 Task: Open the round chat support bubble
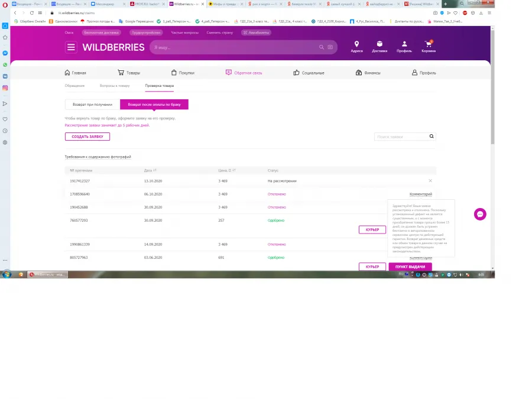coord(480,214)
